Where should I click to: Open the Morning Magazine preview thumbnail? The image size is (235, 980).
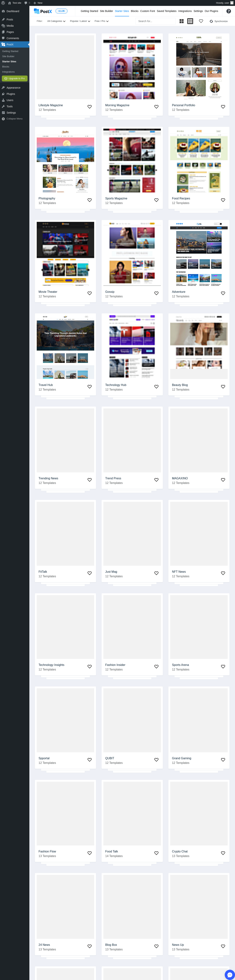[x=132, y=67]
